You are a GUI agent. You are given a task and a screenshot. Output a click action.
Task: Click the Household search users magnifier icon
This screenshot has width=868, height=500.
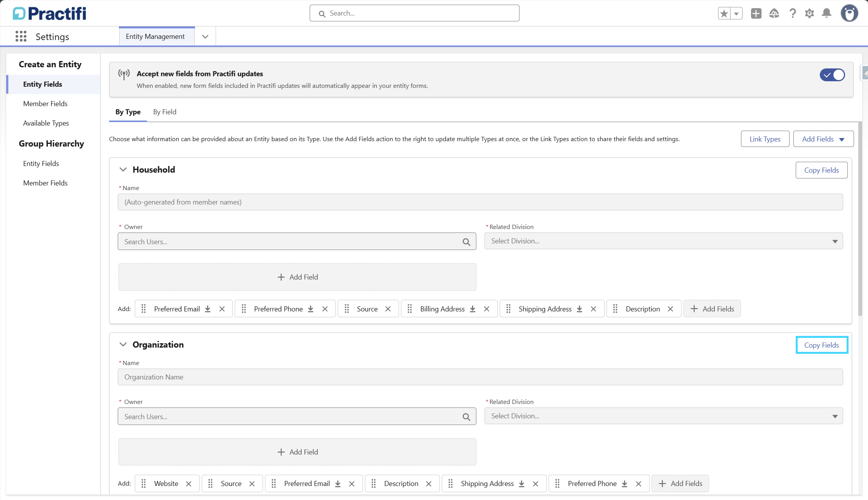[x=467, y=242]
